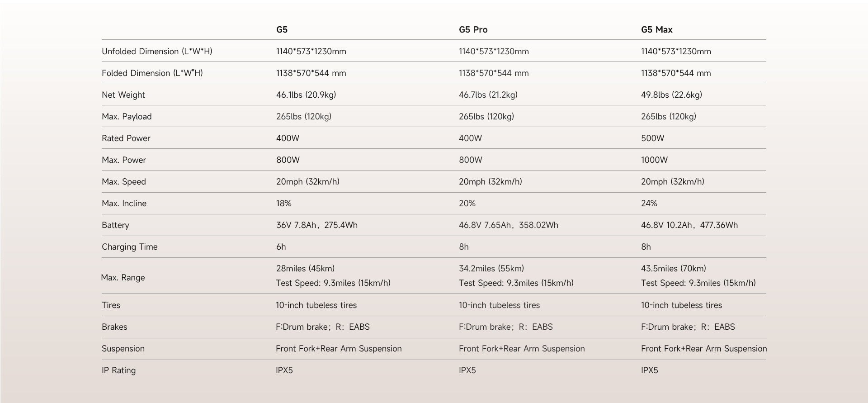Click the 34.2miles (55km) range value
Image resolution: width=868 pixels, height=403 pixels.
(x=491, y=269)
